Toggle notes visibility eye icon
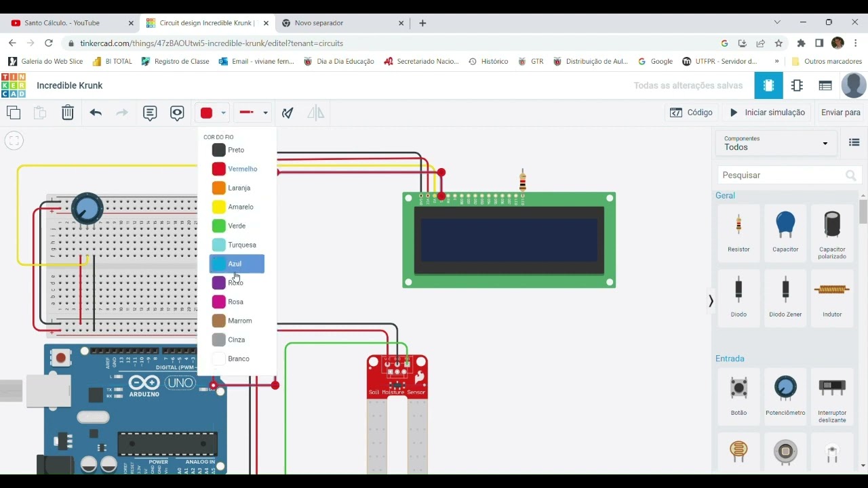 177,113
